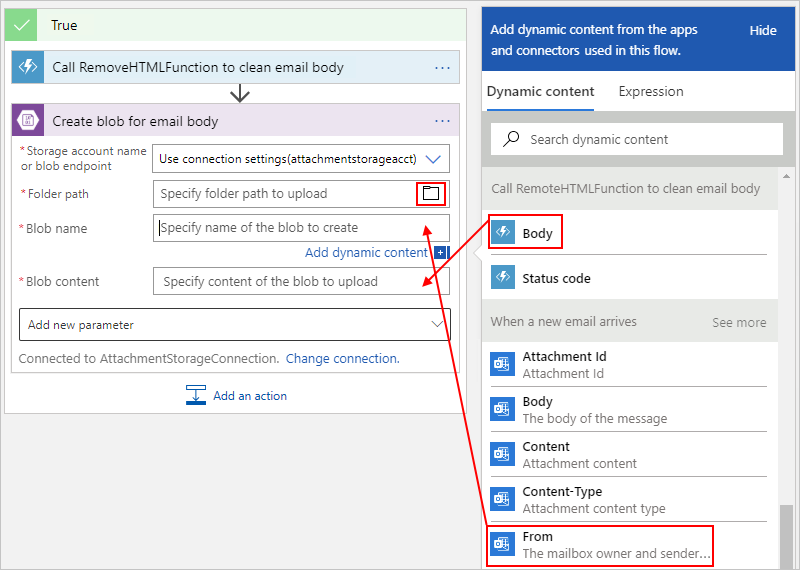Click the Outlook icon next to Attachment Id
The width and height of the screenshot is (800, 570).
[x=503, y=364]
